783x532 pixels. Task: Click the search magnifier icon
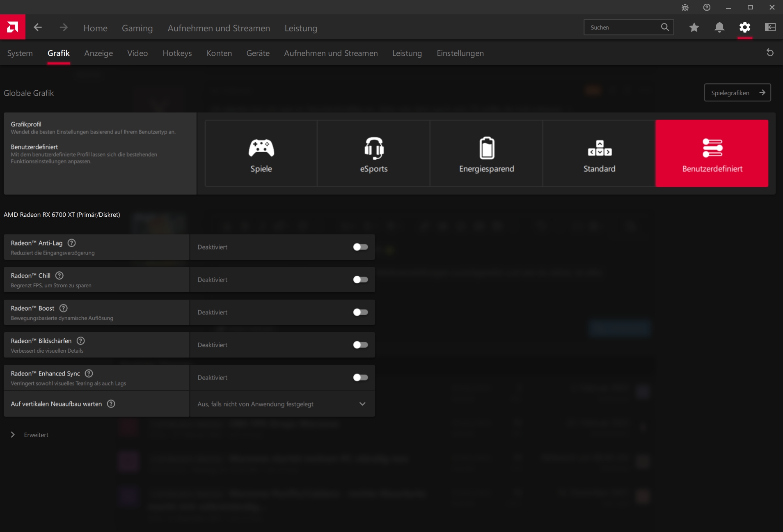[665, 27]
